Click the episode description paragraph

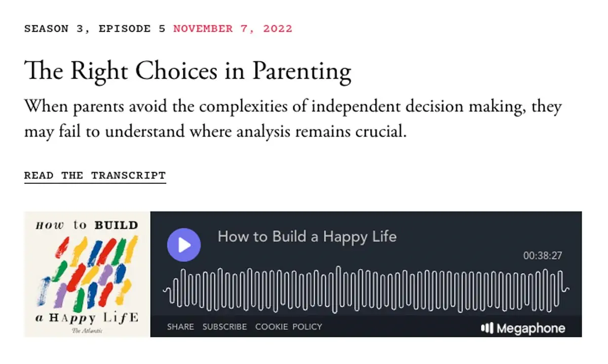293,119
